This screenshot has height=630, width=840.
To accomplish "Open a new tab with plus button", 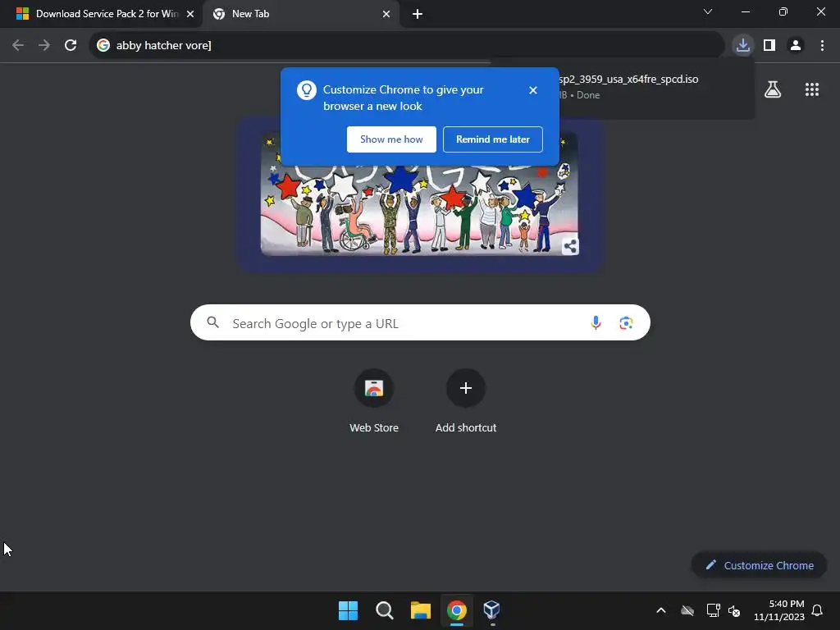I will click(418, 14).
